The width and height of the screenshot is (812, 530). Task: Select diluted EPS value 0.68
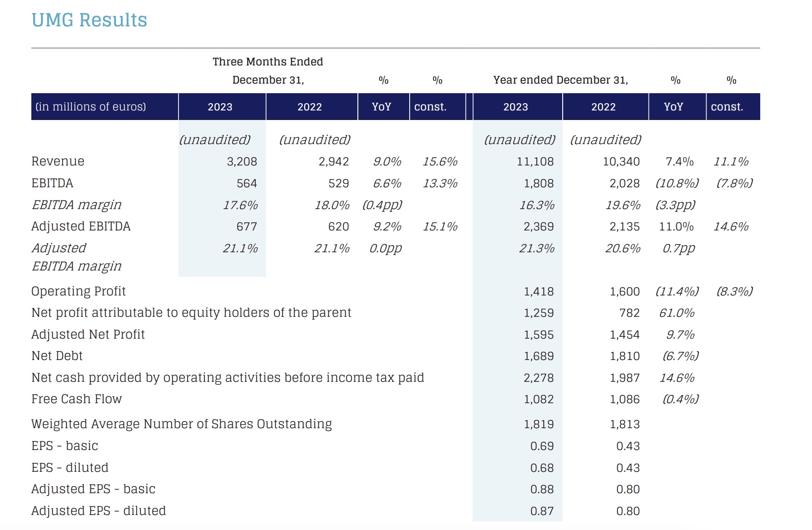point(542,468)
